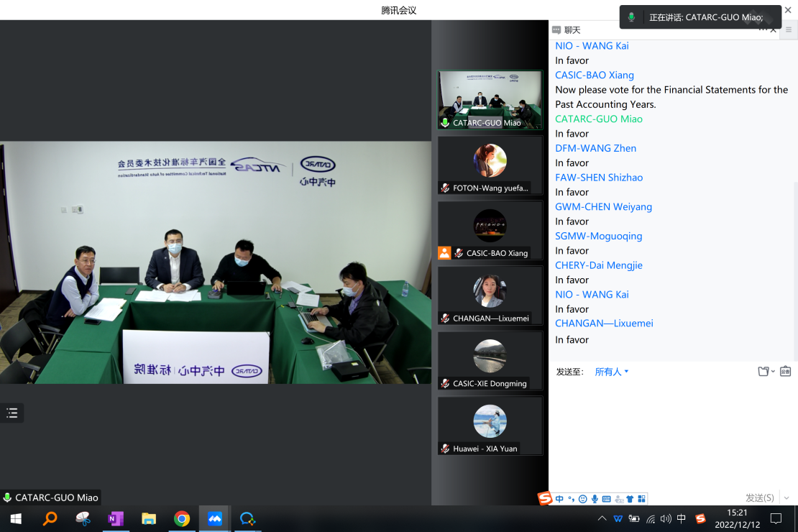
Task: Click the 发送(S) send button
Action: click(761, 497)
